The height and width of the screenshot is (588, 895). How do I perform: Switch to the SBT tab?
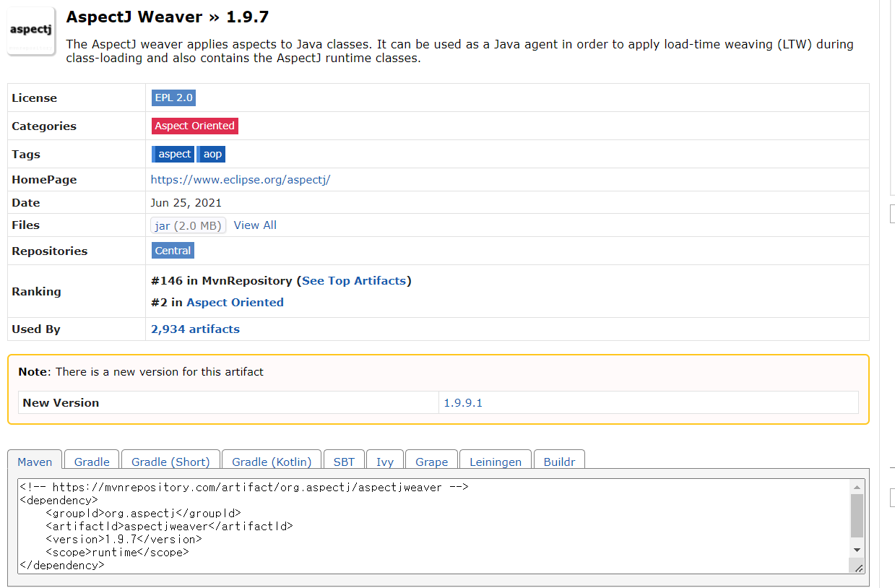point(345,462)
